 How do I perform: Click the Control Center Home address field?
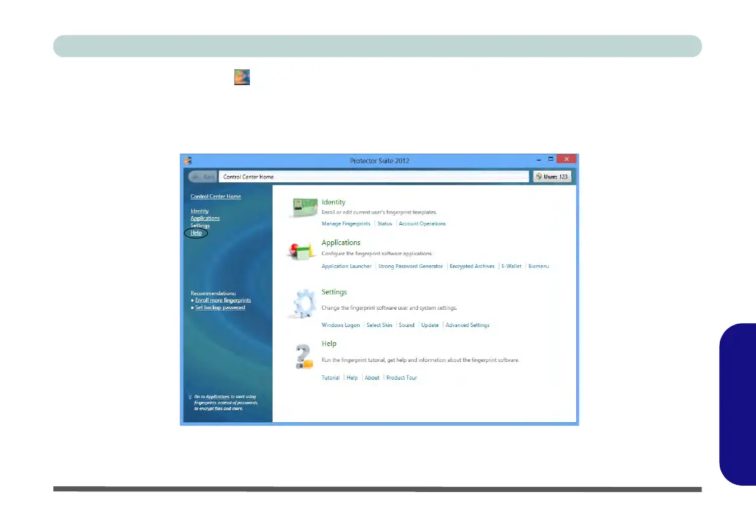coord(374,177)
